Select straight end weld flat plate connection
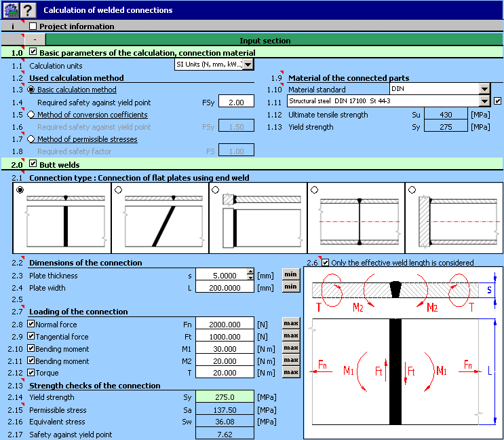Image resolution: width=504 pixels, height=440 pixels. click(x=20, y=190)
